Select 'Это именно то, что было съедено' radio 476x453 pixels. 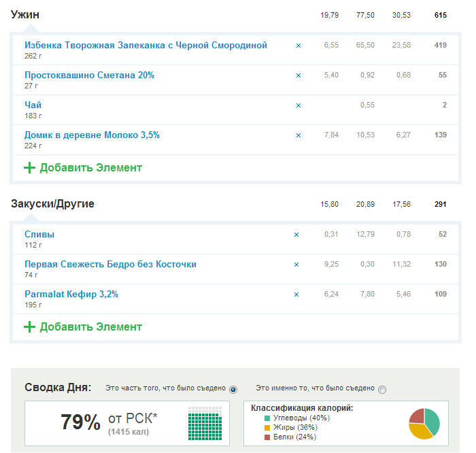(x=382, y=390)
